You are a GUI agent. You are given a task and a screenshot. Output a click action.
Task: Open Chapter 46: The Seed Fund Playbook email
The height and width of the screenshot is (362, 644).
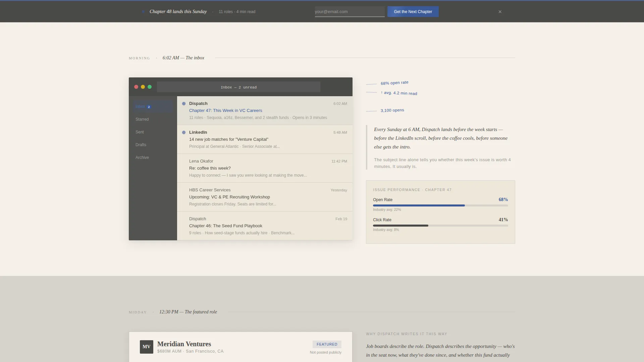coord(265,226)
